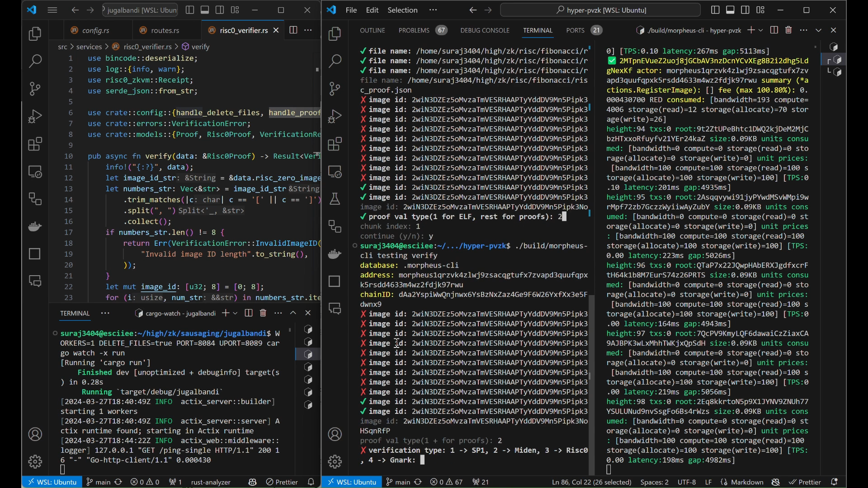Open Search view in jugalbandi window
The image size is (868, 488).
(x=35, y=61)
